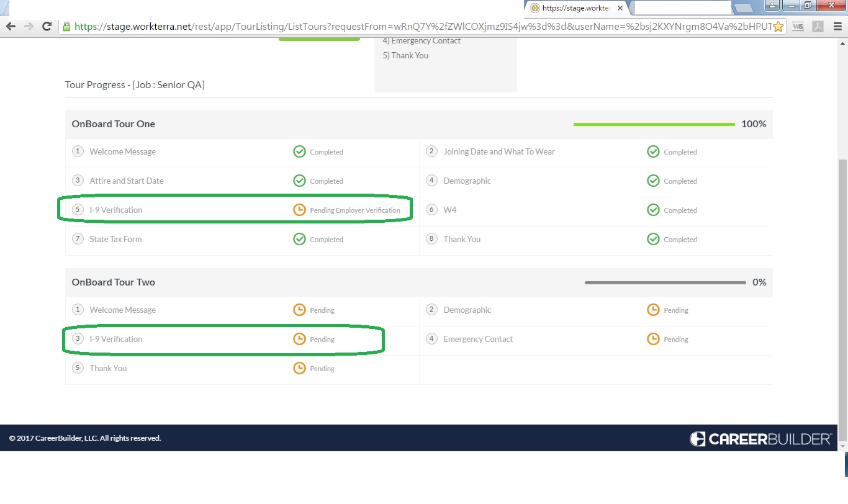Click the Welcome Message completed checkmark in Tour One
The height and width of the screenshot is (504, 848).
(299, 151)
